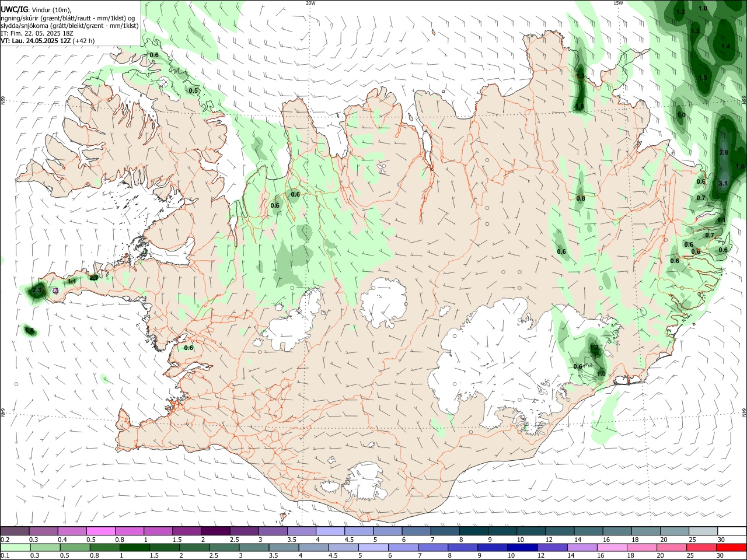This screenshot has height=560, width=747.
Task: Click the '20W' longitude label
Action: pyautogui.click(x=310, y=3)
